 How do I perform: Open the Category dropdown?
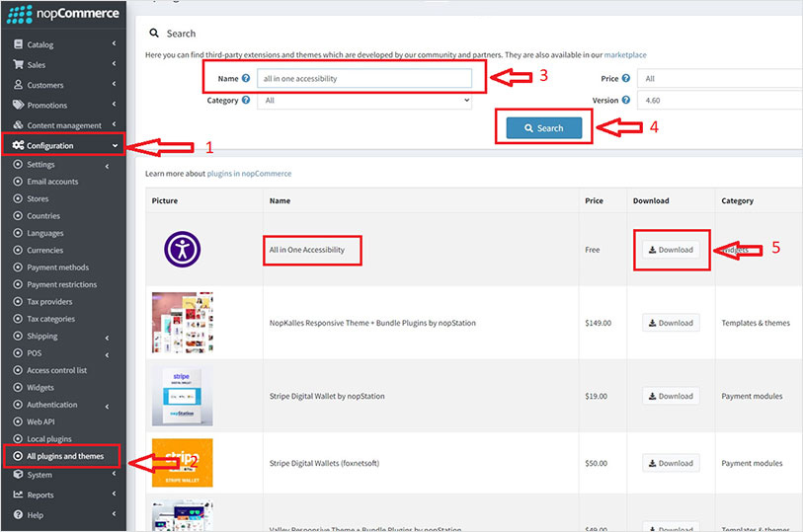click(x=364, y=101)
